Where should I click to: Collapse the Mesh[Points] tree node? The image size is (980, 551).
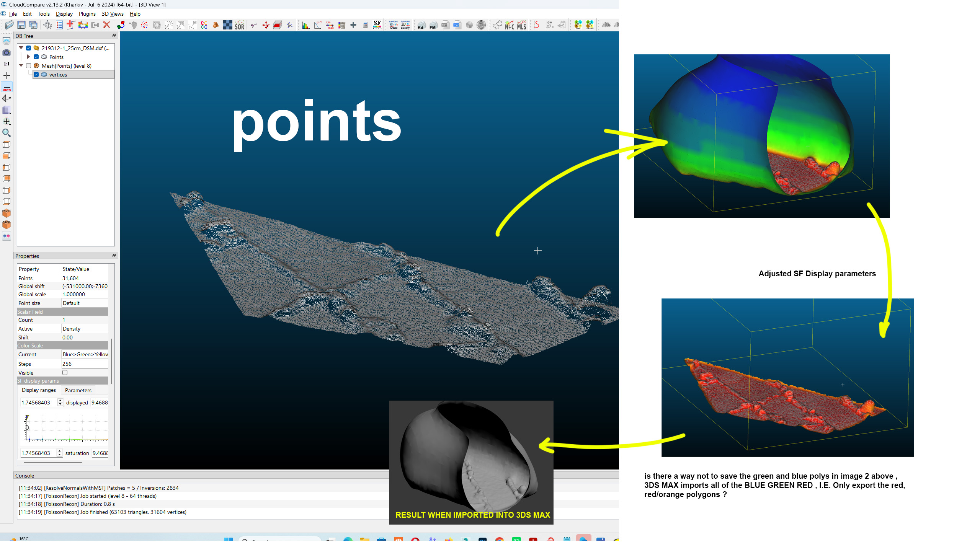(21, 66)
